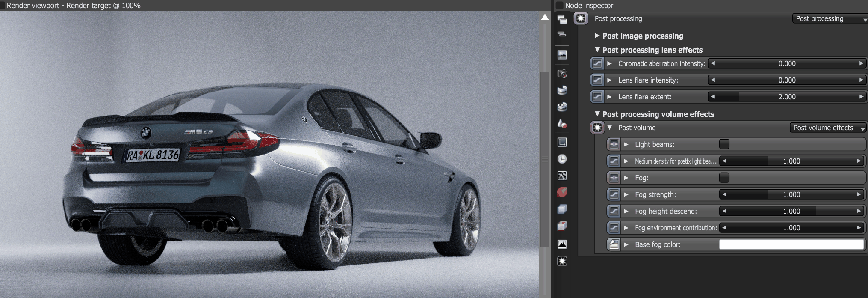Open the kernel settings icon
Image resolution: width=868 pixels, height=298 pixels.
point(562,176)
